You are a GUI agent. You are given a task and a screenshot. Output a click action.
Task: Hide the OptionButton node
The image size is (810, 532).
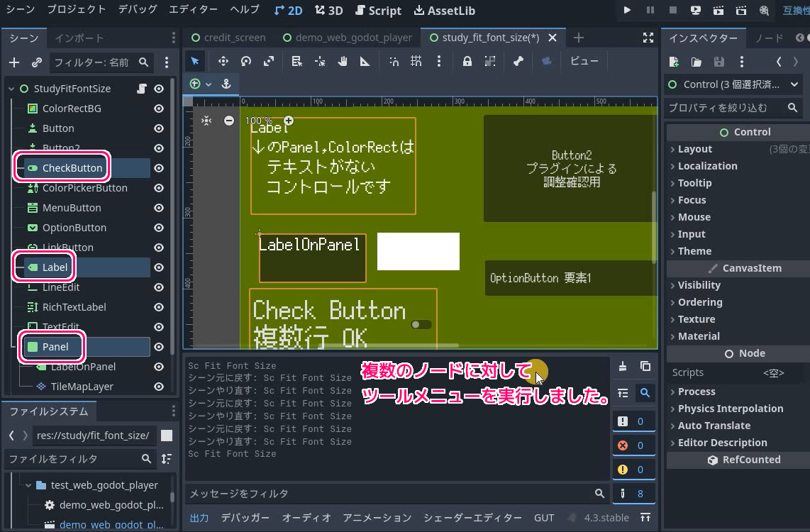pyautogui.click(x=159, y=228)
